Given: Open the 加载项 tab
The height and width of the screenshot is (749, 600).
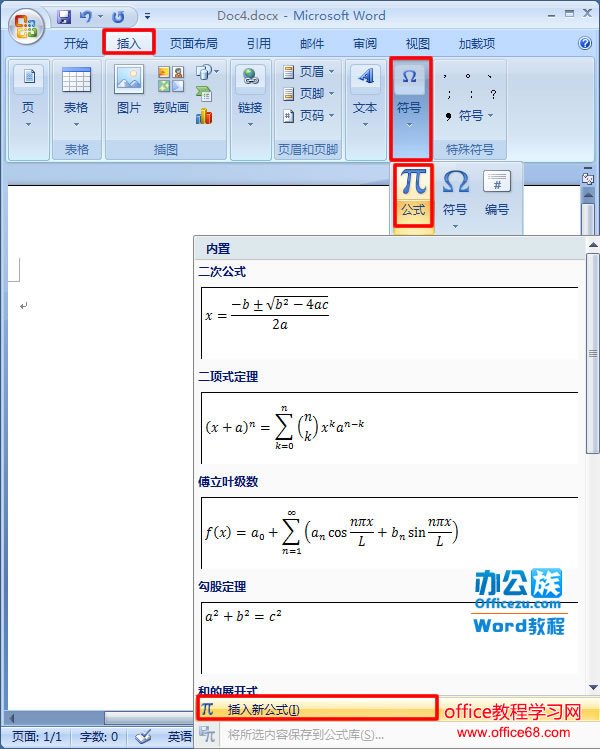Looking at the screenshot, I should point(476,43).
